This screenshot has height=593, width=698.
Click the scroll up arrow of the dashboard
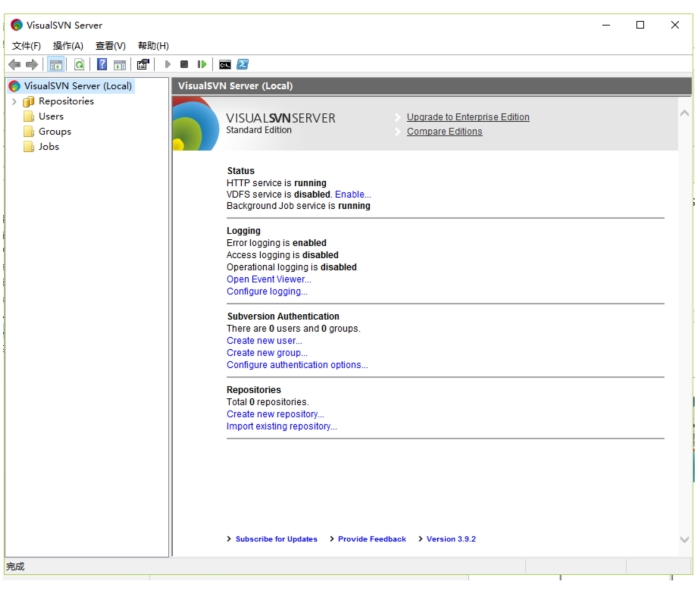[x=685, y=113]
